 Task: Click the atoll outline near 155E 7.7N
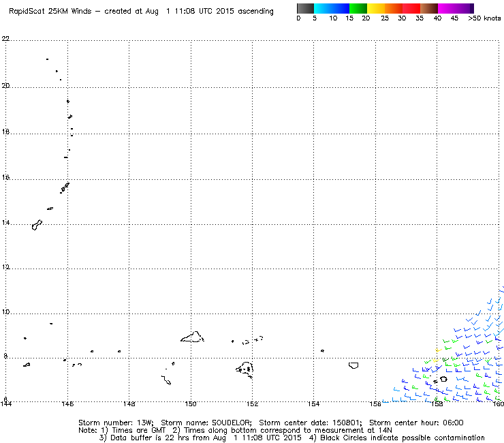coord(353,365)
